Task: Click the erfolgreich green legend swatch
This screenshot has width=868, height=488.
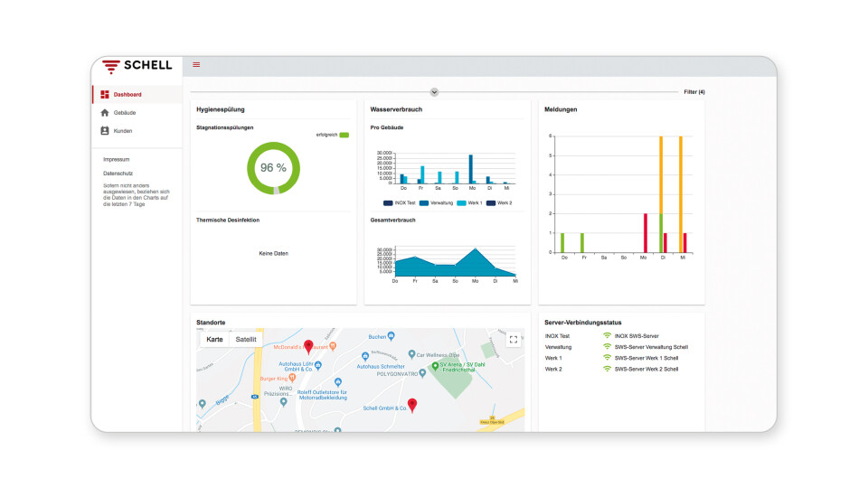Action: pyautogui.click(x=344, y=135)
